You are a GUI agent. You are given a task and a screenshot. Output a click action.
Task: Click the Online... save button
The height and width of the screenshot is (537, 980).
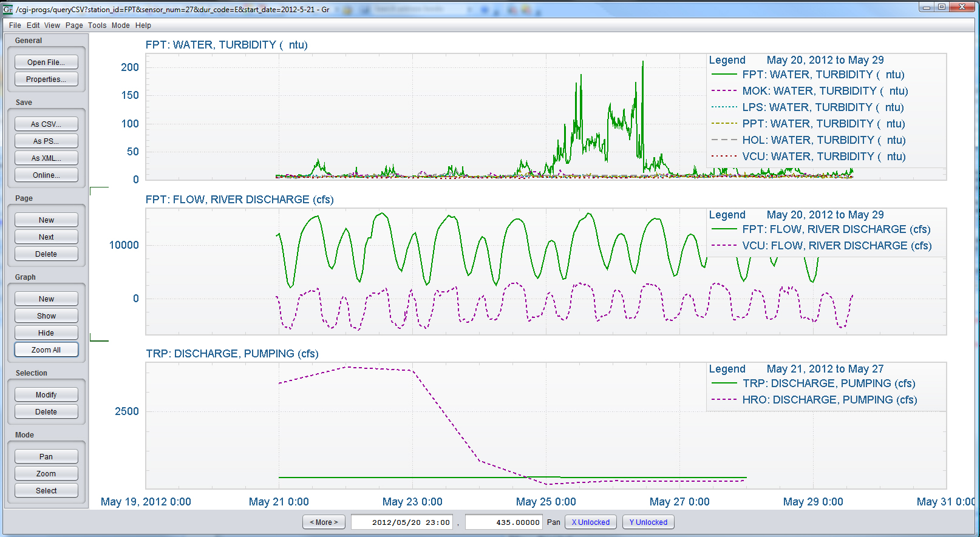(x=46, y=175)
